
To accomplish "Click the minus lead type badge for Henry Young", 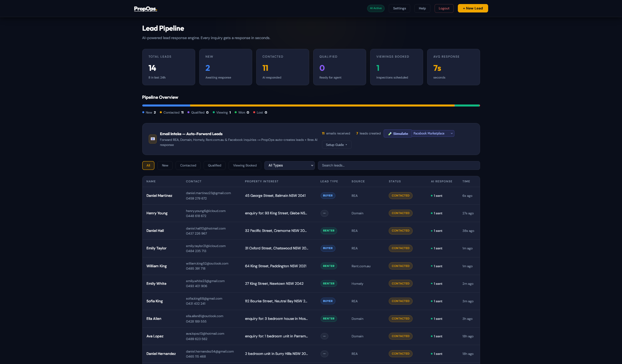I will click(x=324, y=213).
